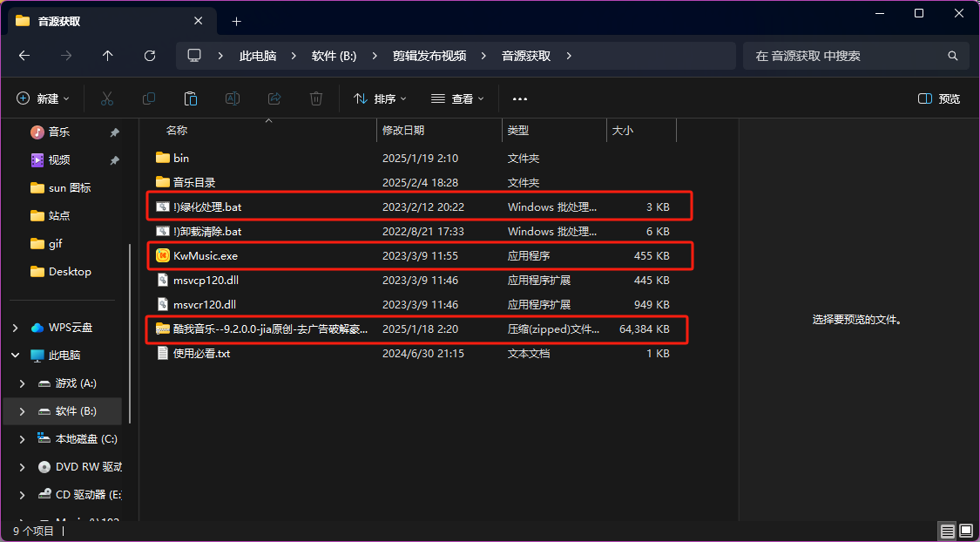Image resolution: width=980 pixels, height=542 pixels.
Task: Expand the DVD RW drive node
Action: tap(23, 467)
